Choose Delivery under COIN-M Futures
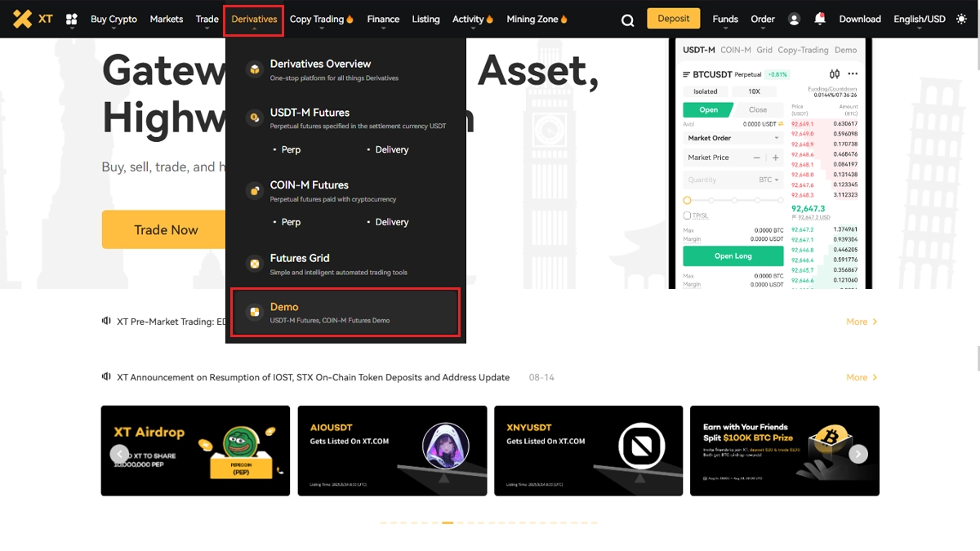Screen dimensions: 980x551 click(392, 222)
